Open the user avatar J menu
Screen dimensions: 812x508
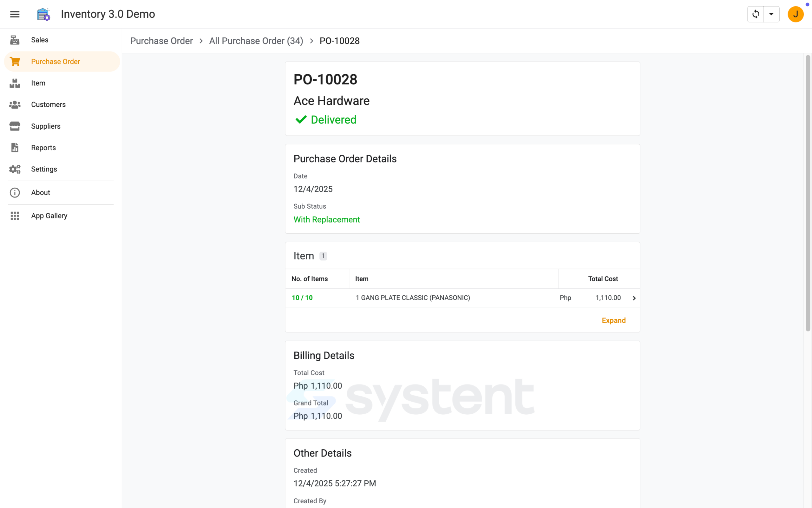click(x=796, y=14)
